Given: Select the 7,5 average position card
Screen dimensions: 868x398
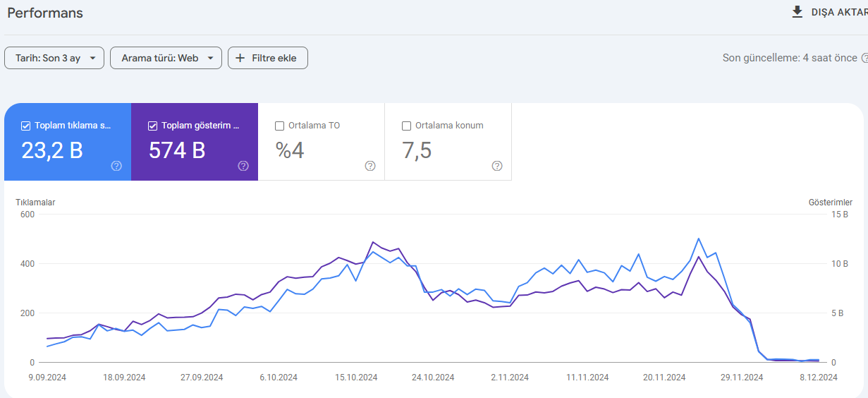Looking at the screenshot, I should pos(448,142).
